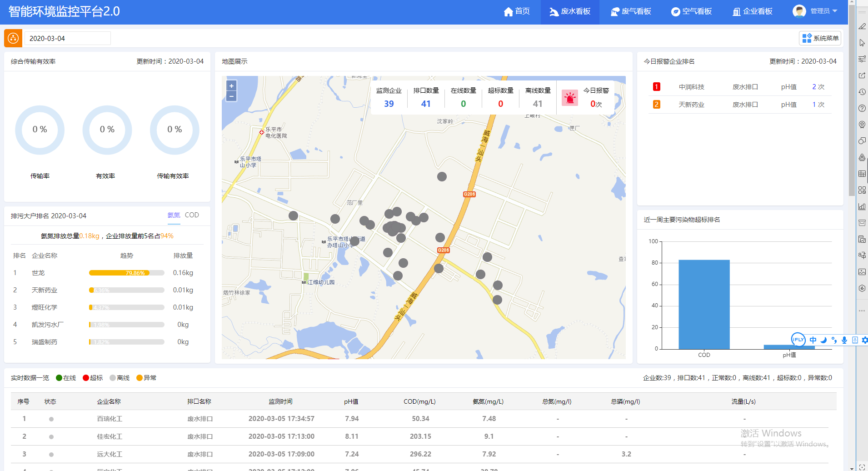This screenshot has width=868, height=471.
Task: Click the iFLY microphone voice input icon
Action: coord(844,340)
